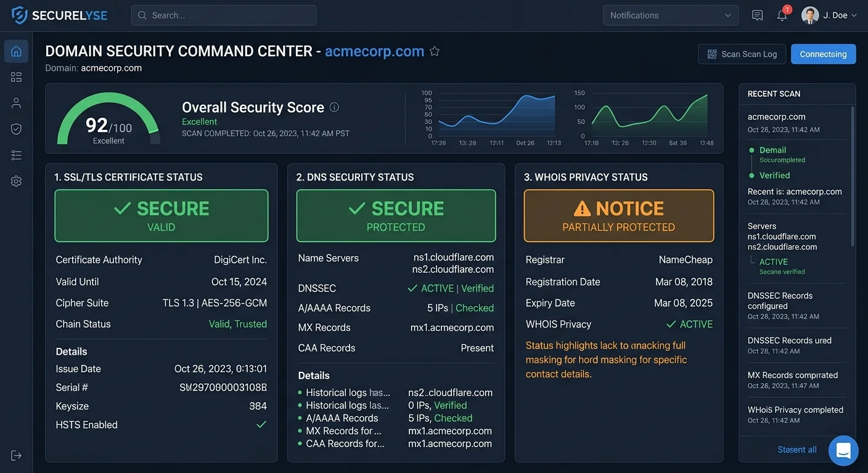
Task: Open the chat support bubble
Action: tap(843, 450)
